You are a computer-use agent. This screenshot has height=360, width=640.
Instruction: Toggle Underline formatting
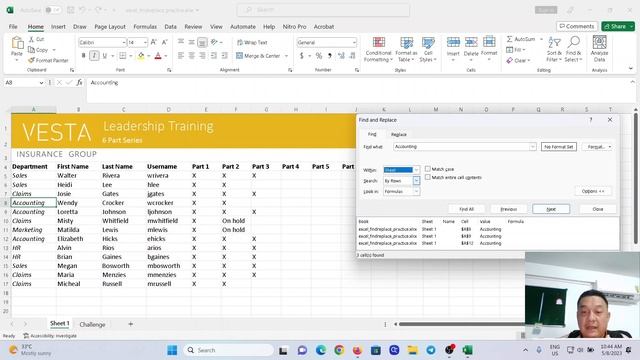(105, 56)
